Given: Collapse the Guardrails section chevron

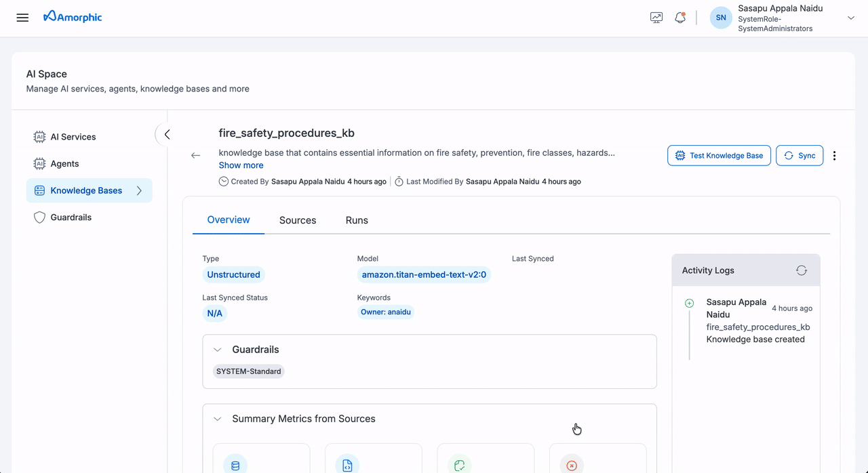Looking at the screenshot, I should (217, 349).
